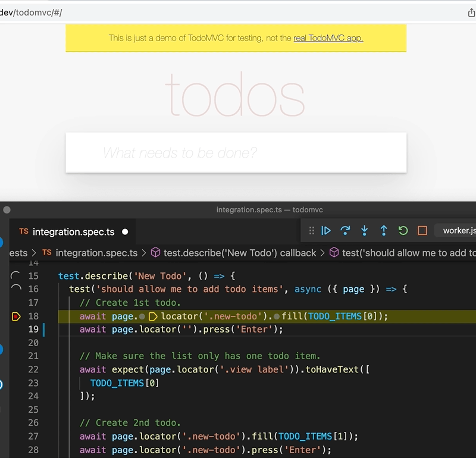Screen dimensions: 476x458
Task: Click the TS file icon in breadcrumb
Action: (47, 253)
